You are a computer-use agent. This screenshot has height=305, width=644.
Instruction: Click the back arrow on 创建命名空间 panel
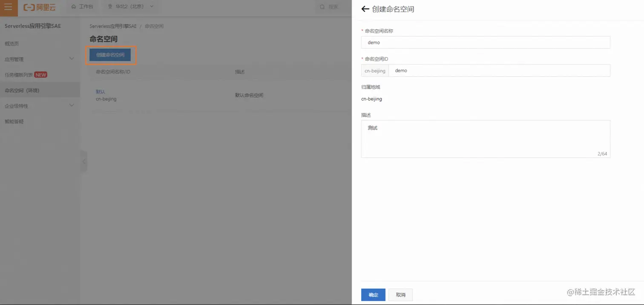pos(365,9)
